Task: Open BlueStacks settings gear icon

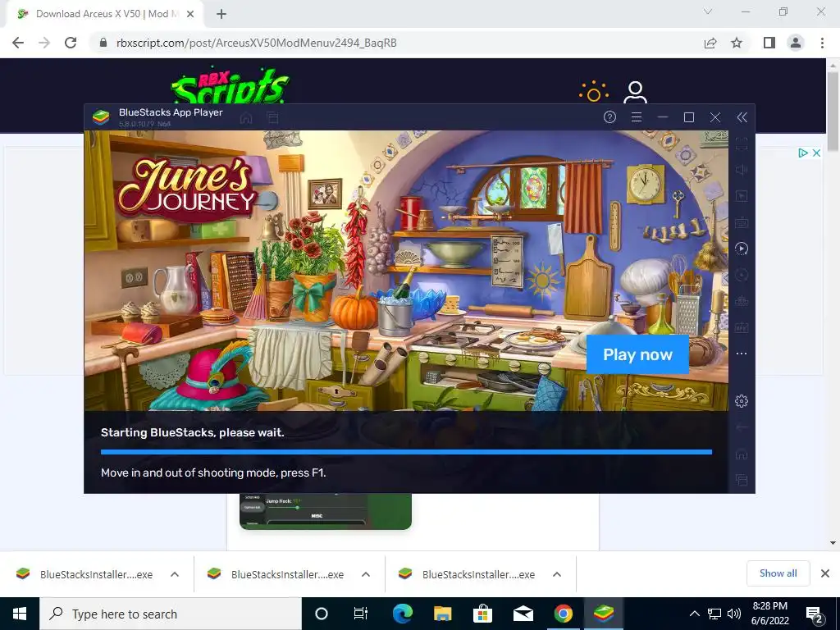Action: [x=742, y=400]
